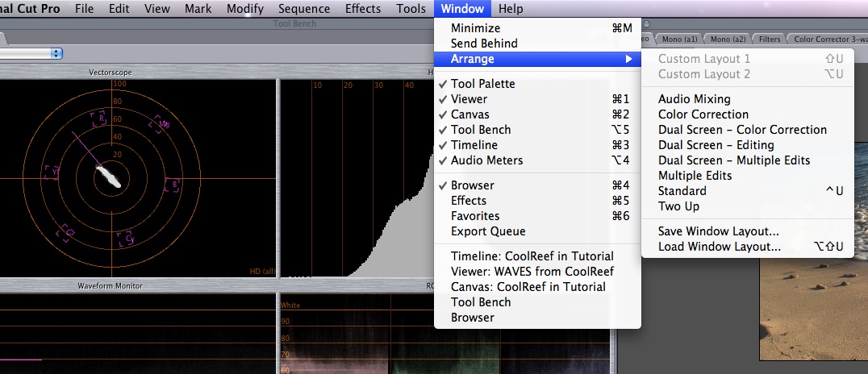Choose Save Window Layout…
Viewport: 868px width, 374px height.
747,231
